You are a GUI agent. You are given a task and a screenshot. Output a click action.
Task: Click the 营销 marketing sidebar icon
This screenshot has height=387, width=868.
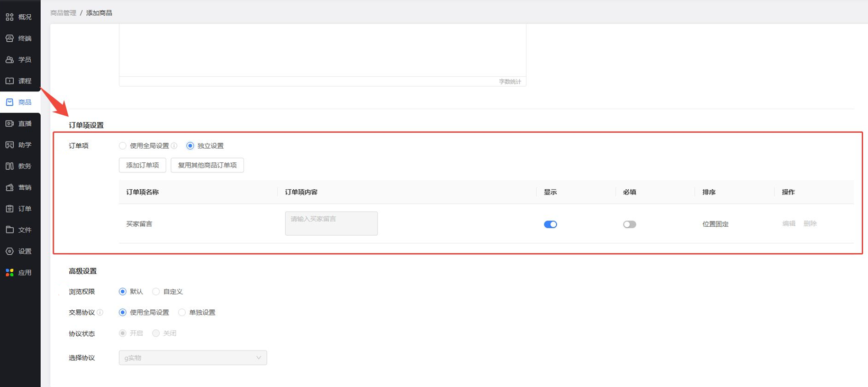[x=10, y=187]
